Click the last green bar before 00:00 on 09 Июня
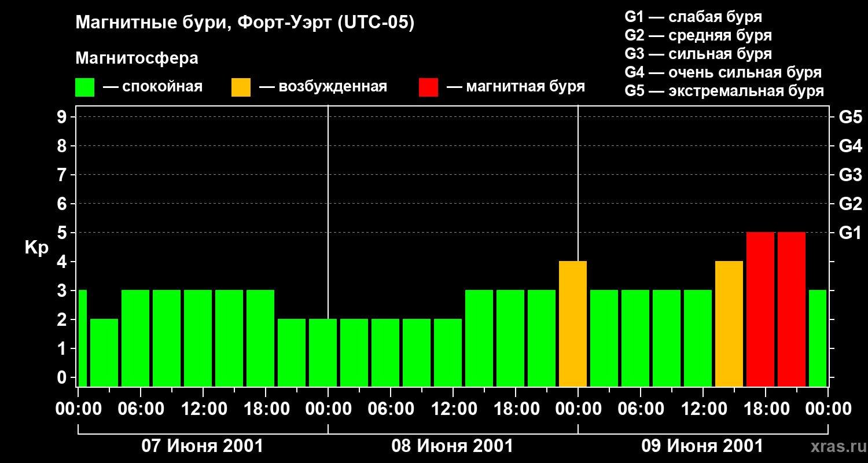Viewport: 868px width, 463px height. click(x=818, y=339)
